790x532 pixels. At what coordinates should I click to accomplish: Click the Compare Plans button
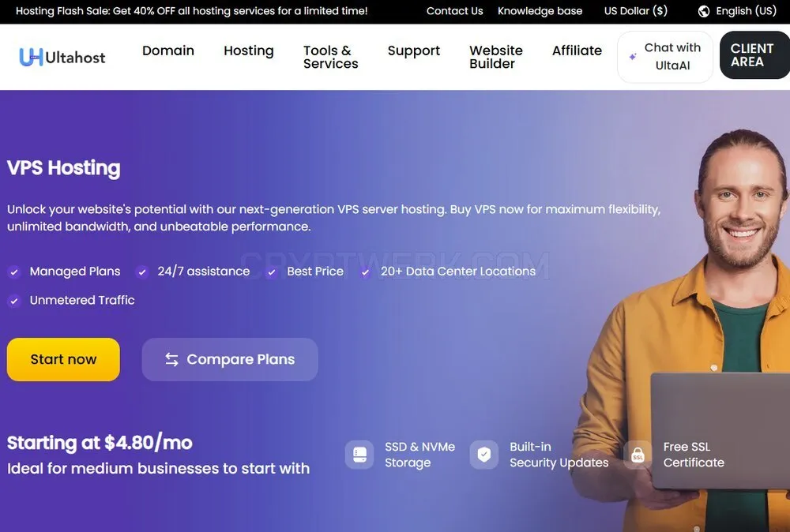pyautogui.click(x=230, y=359)
